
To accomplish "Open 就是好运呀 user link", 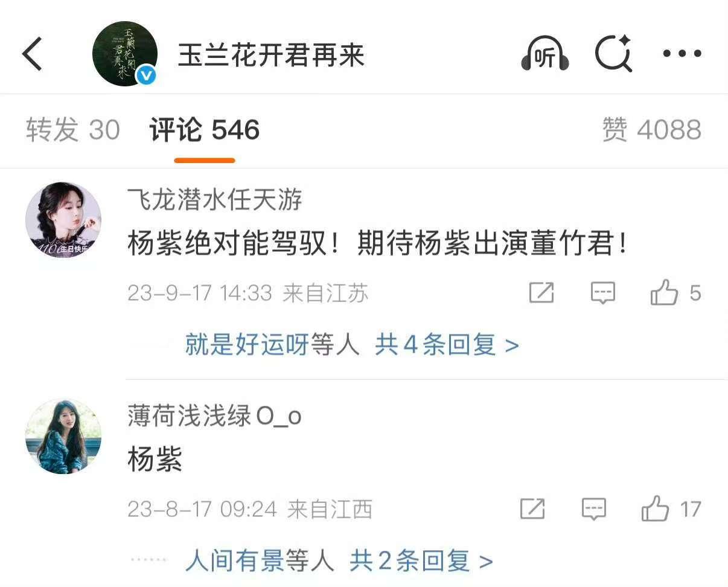I will click(x=247, y=345).
